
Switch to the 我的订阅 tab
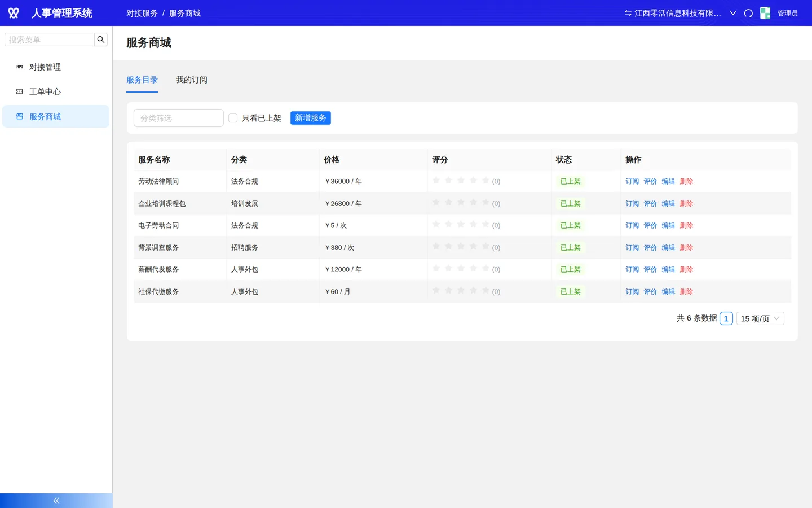click(192, 80)
